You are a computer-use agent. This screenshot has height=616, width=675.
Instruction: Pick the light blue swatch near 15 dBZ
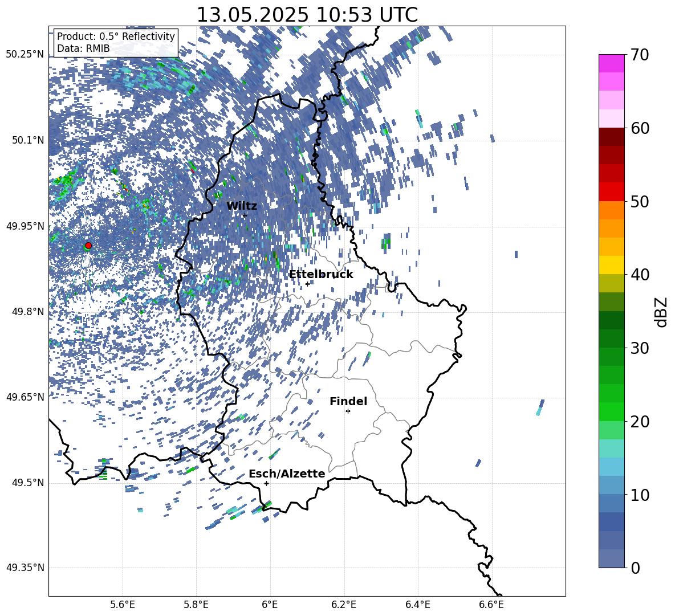611,467
